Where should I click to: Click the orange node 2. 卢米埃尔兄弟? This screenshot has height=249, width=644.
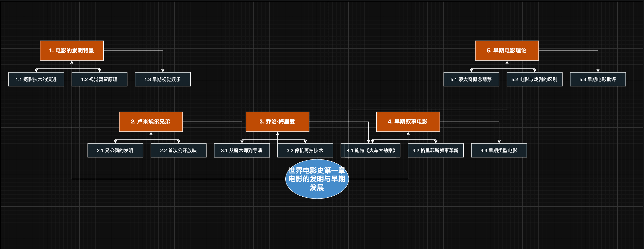point(151,121)
